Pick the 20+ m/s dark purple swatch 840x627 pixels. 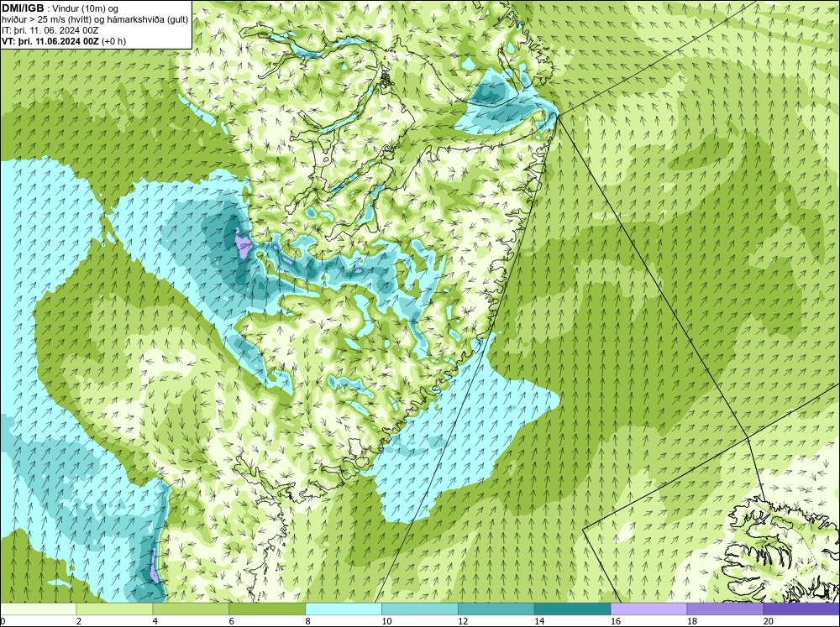(801, 609)
